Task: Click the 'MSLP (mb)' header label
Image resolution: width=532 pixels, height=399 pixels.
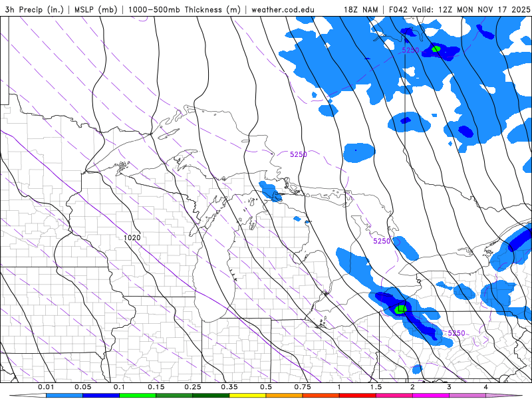Action: [96, 9]
